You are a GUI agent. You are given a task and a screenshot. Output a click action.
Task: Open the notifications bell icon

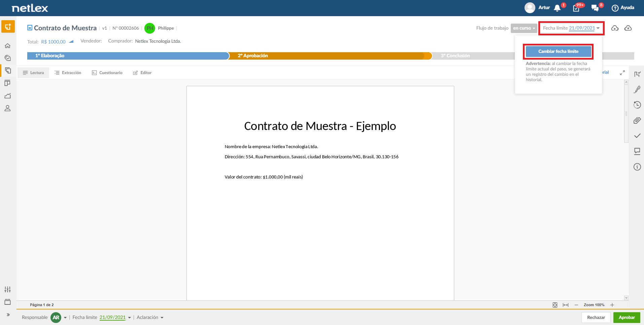point(557,8)
